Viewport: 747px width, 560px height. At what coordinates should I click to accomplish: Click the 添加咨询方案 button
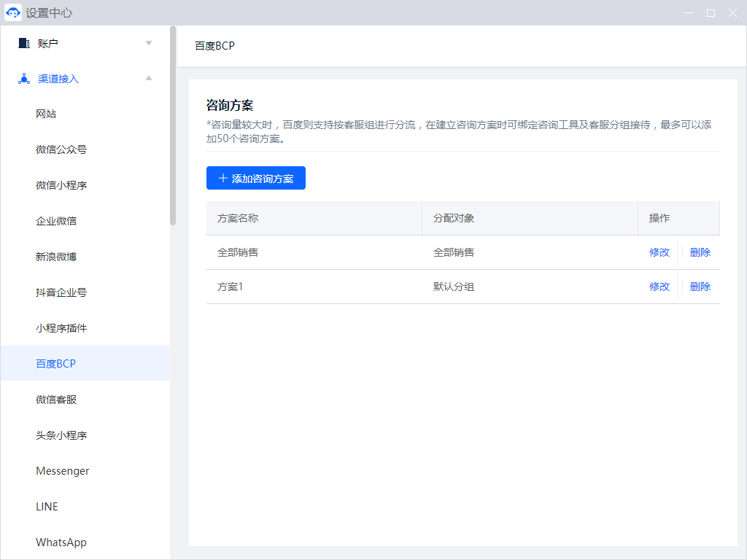tap(256, 178)
